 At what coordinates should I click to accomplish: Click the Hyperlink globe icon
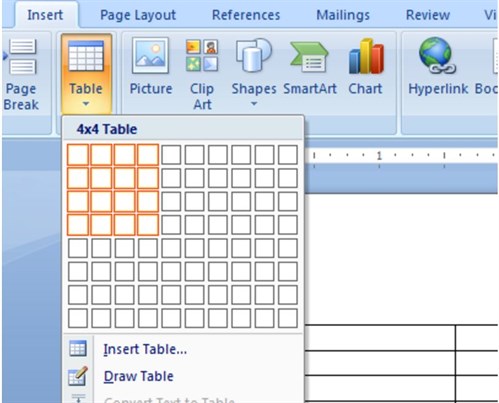(x=437, y=55)
